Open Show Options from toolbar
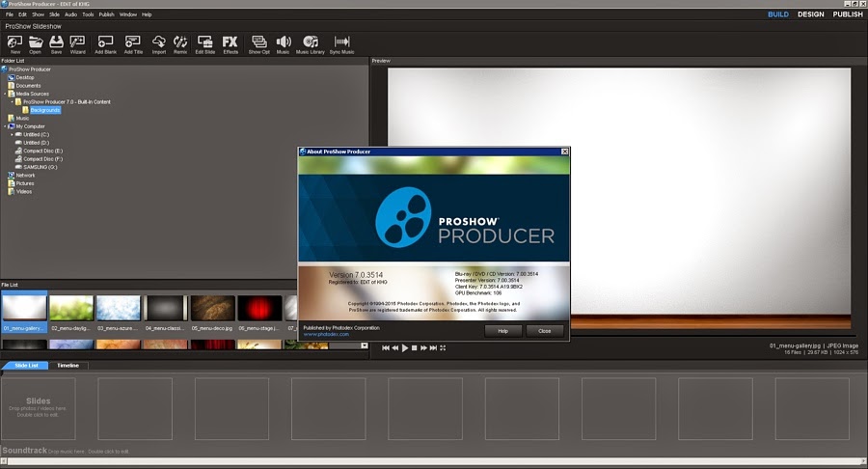The height and width of the screenshot is (469, 868). click(258, 44)
